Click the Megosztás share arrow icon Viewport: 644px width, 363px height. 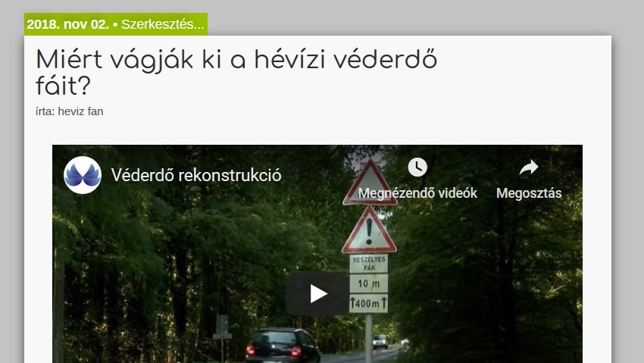[529, 167]
